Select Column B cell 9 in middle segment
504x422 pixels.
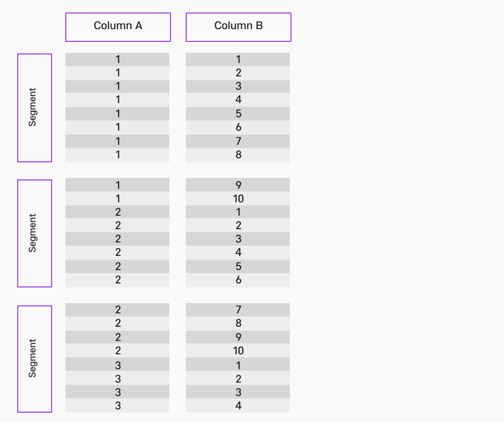tap(238, 185)
